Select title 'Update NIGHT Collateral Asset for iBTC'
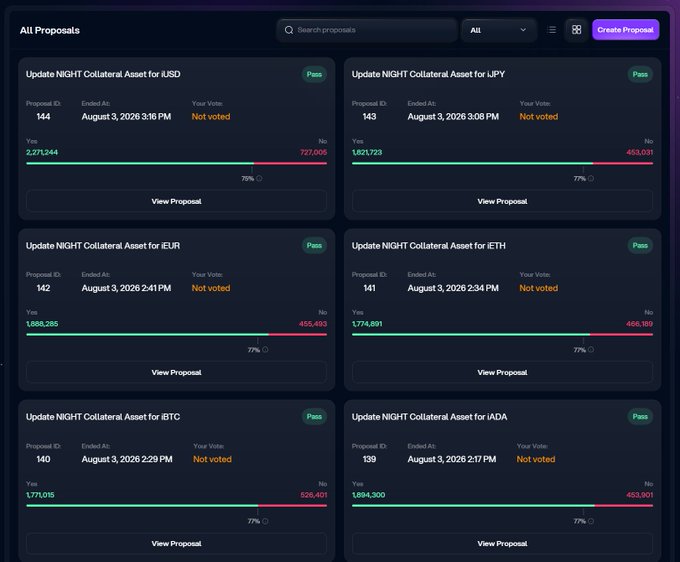The image size is (680, 562). (103, 417)
